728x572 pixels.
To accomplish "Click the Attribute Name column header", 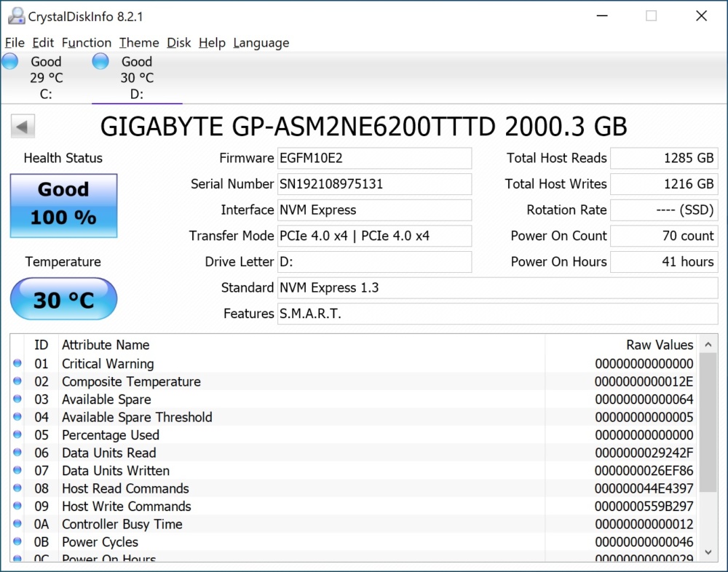I will click(106, 345).
